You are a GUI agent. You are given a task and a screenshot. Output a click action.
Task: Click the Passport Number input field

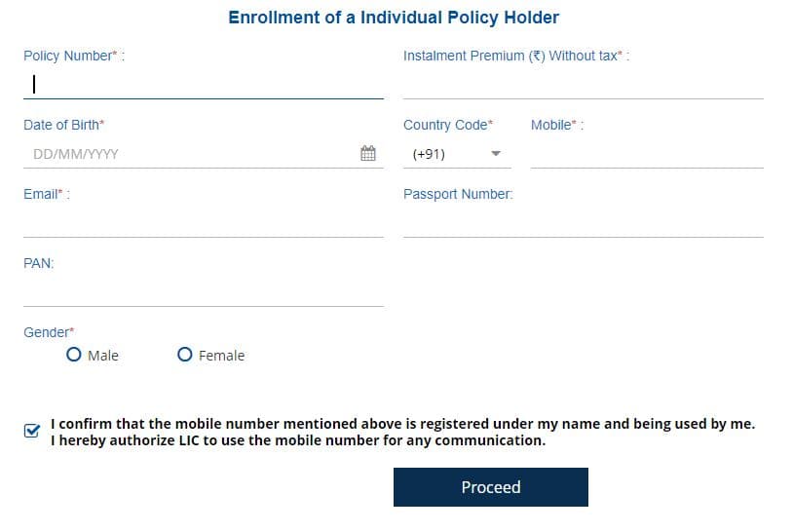[x=583, y=223]
